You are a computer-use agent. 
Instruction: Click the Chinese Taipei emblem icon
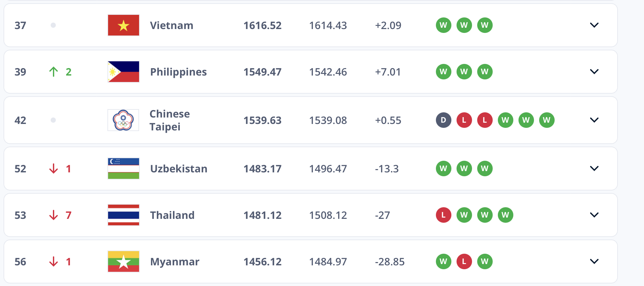click(x=123, y=120)
